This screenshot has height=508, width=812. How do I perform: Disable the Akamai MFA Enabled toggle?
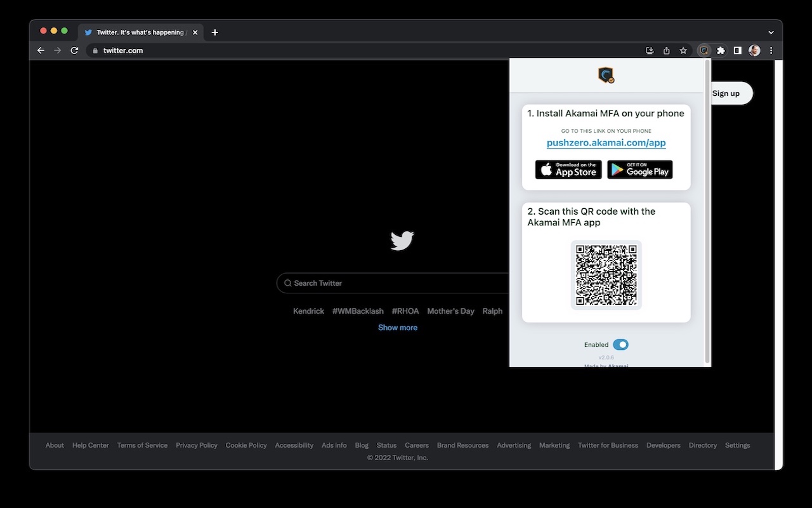tap(620, 344)
